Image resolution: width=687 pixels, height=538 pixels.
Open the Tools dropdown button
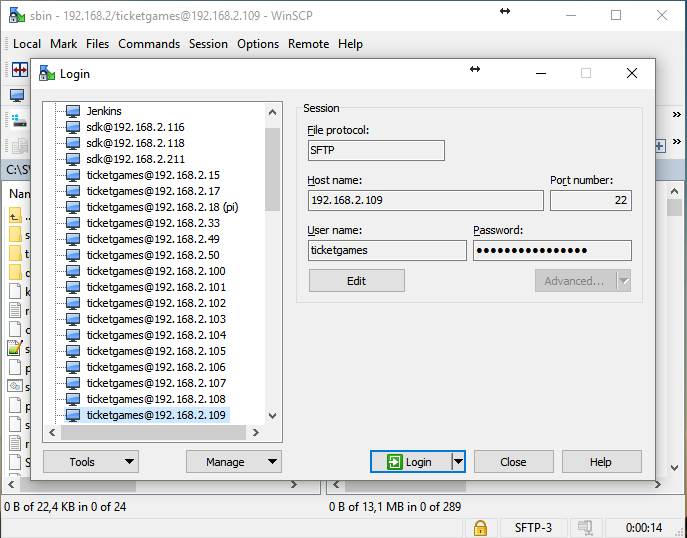89,462
